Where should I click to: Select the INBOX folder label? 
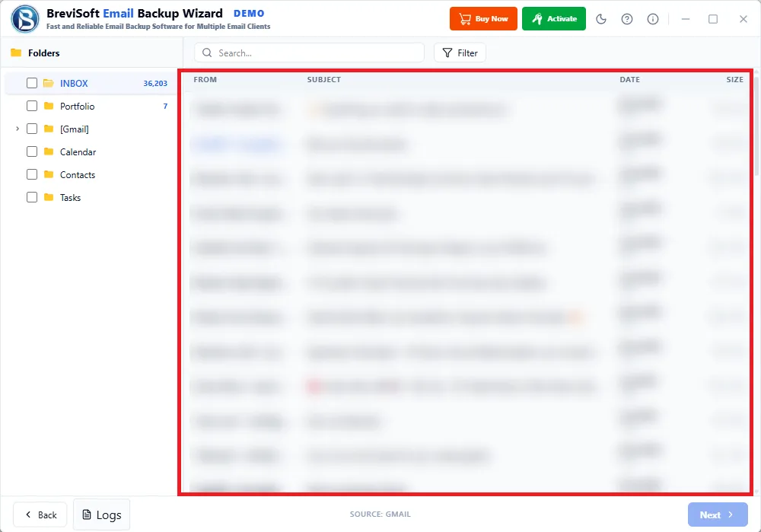point(74,84)
